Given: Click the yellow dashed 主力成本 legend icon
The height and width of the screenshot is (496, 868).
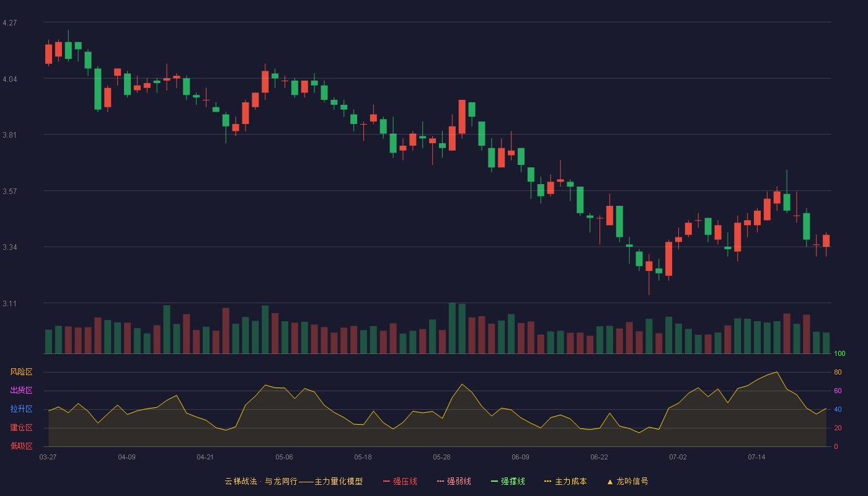Looking at the screenshot, I should 548,481.
